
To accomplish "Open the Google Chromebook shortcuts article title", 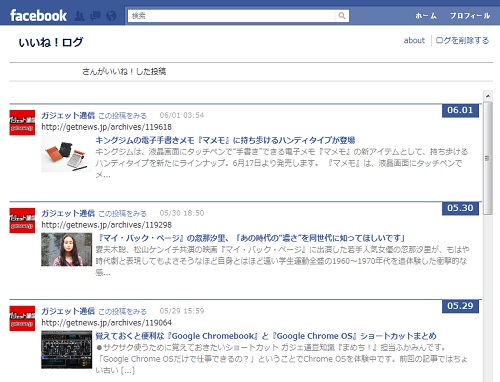I will pyautogui.click(x=266, y=336).
